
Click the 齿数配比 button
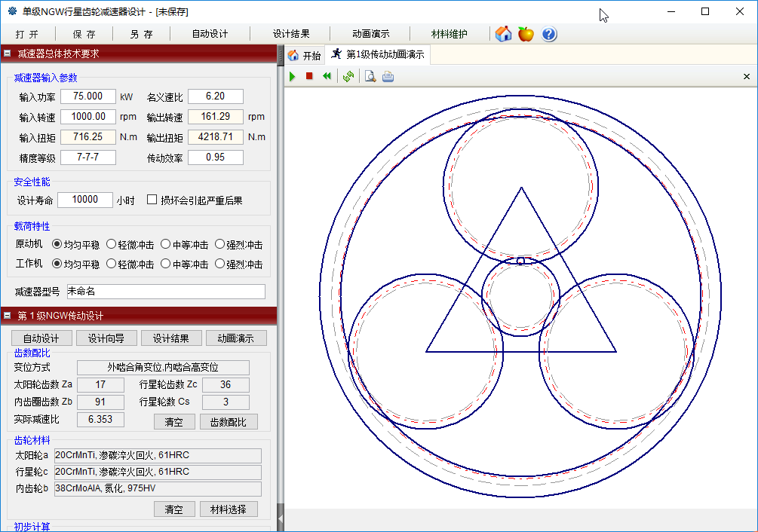coord(229,422)
